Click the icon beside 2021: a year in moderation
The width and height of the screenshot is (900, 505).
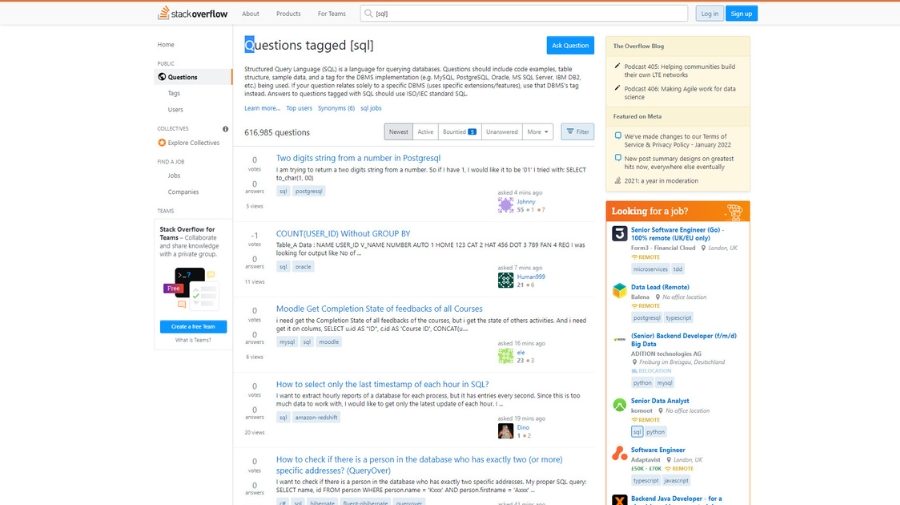point(618,180)
